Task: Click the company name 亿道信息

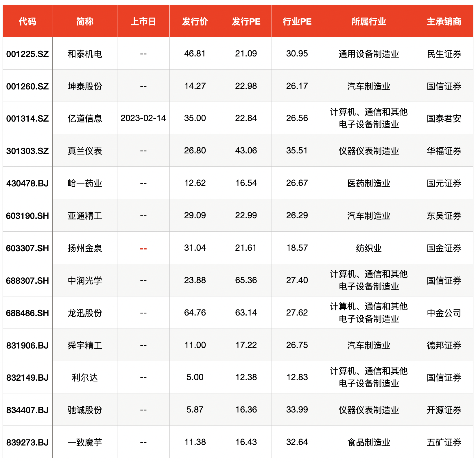Action: tap(85, 118)
